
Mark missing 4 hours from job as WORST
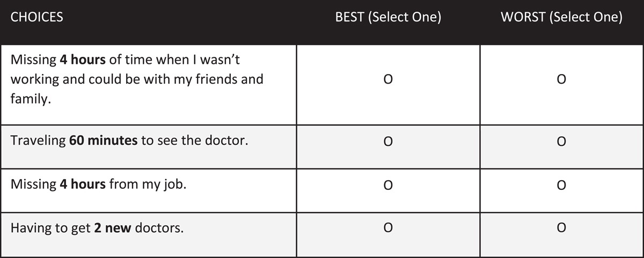pyautogui.click(x=561, y=185)
